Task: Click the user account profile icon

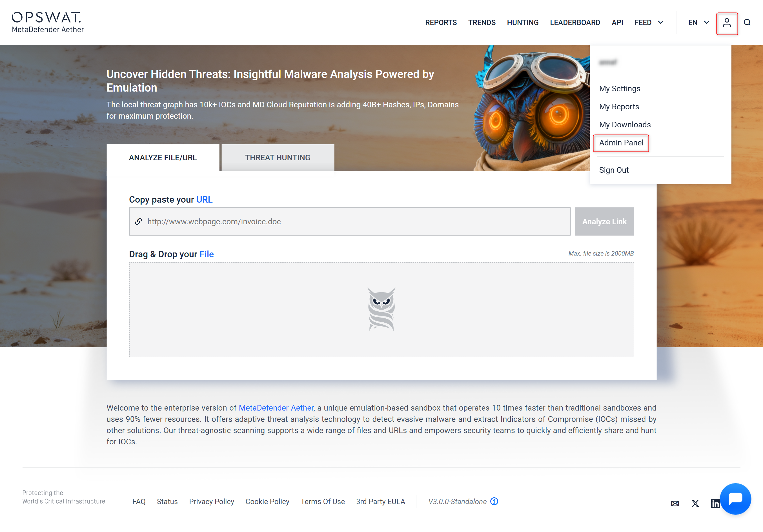Action: [727, 23]
